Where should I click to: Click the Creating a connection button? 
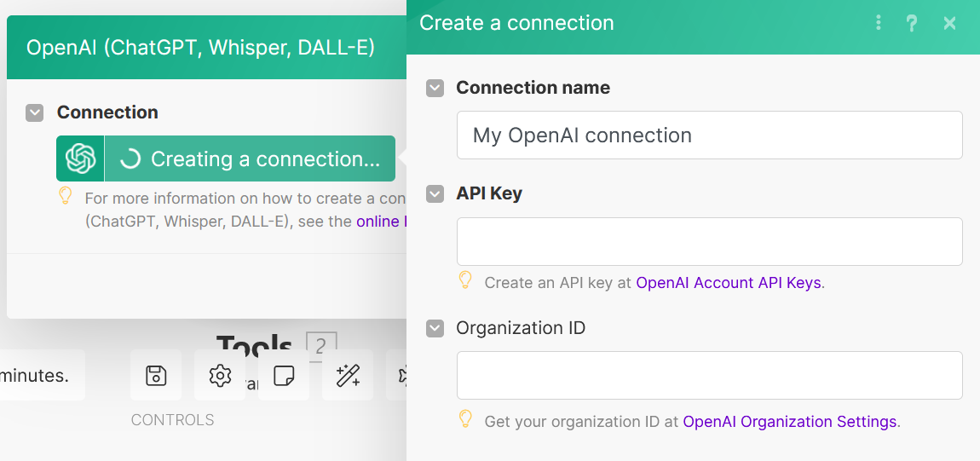(x=226, y=158)
